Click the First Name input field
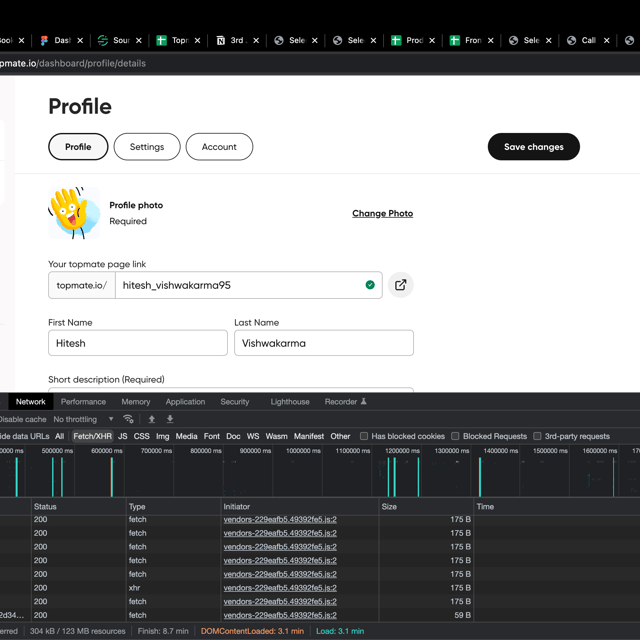 [138, 343]
